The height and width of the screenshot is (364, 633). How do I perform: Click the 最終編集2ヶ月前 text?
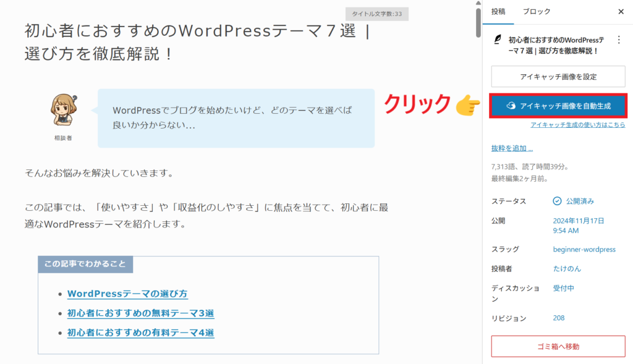click(x=519, y=179)
